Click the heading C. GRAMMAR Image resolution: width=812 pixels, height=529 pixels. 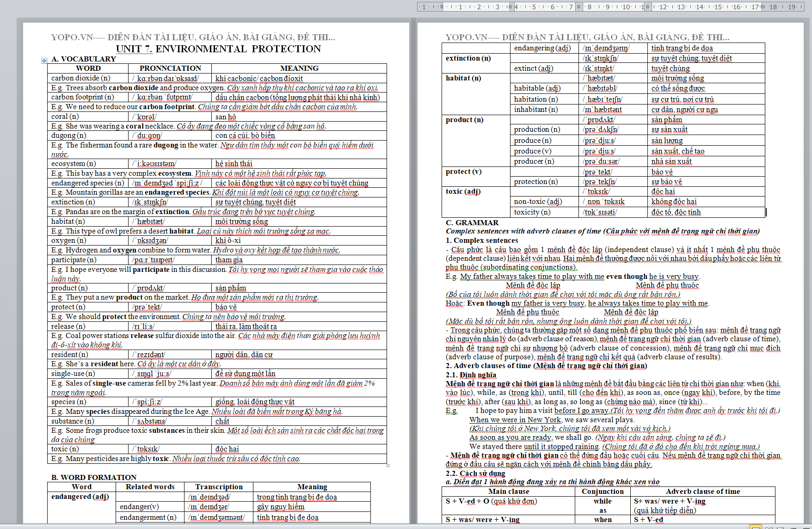click(x=472, y=222)
